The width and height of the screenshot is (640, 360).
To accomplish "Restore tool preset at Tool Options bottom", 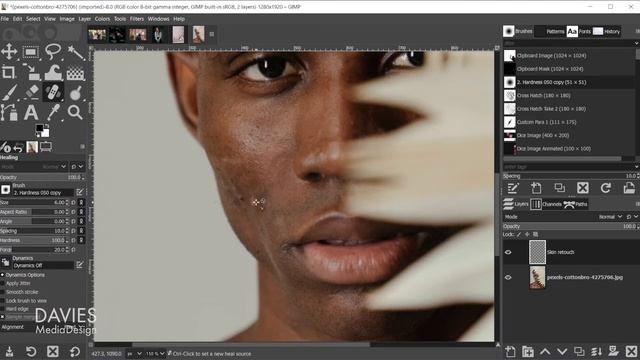I will click(31, 351).
